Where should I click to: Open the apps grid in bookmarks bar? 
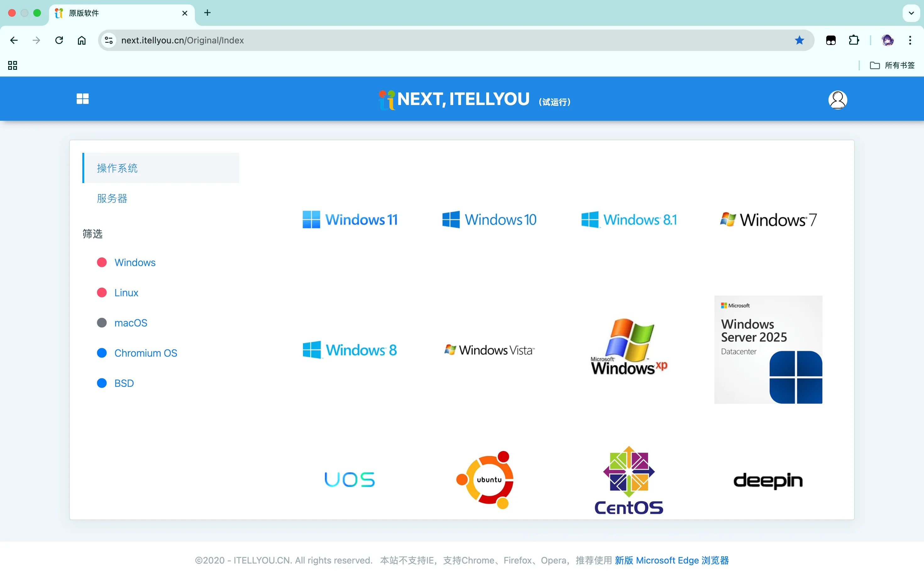[13, 65]
